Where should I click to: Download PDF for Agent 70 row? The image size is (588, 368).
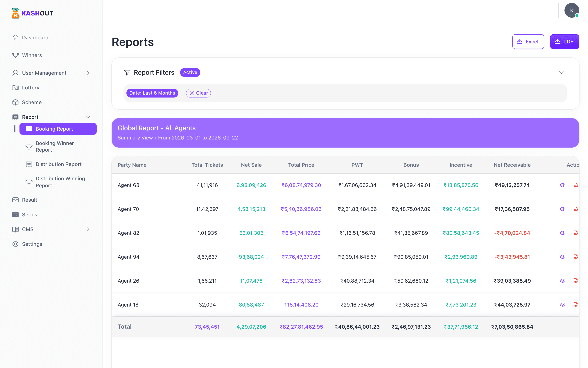576,209
